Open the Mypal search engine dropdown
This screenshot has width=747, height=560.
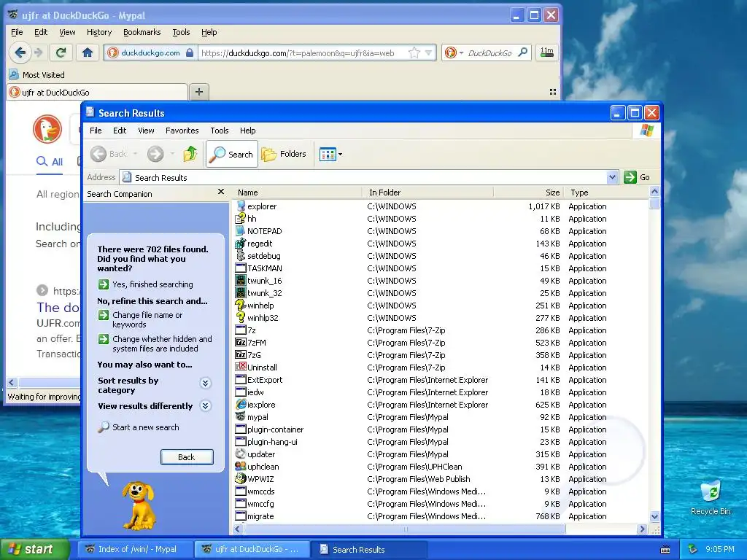point(461,52)
